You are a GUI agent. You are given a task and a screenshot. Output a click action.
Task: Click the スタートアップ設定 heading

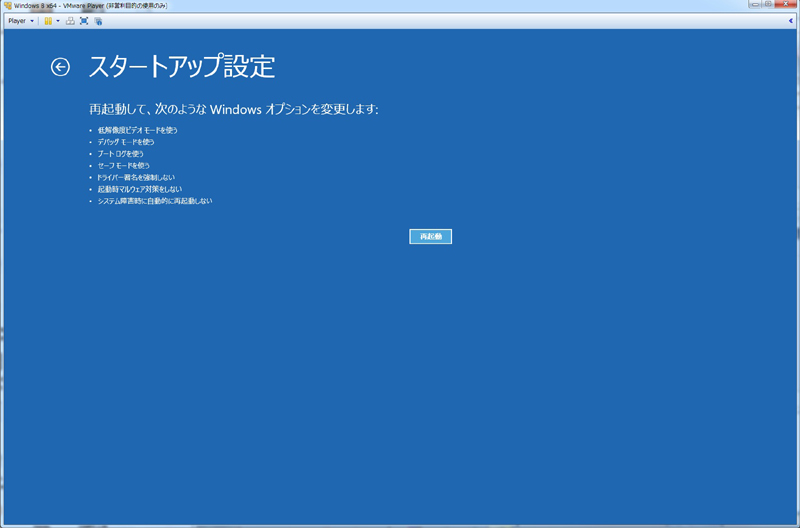click(182, 67)
